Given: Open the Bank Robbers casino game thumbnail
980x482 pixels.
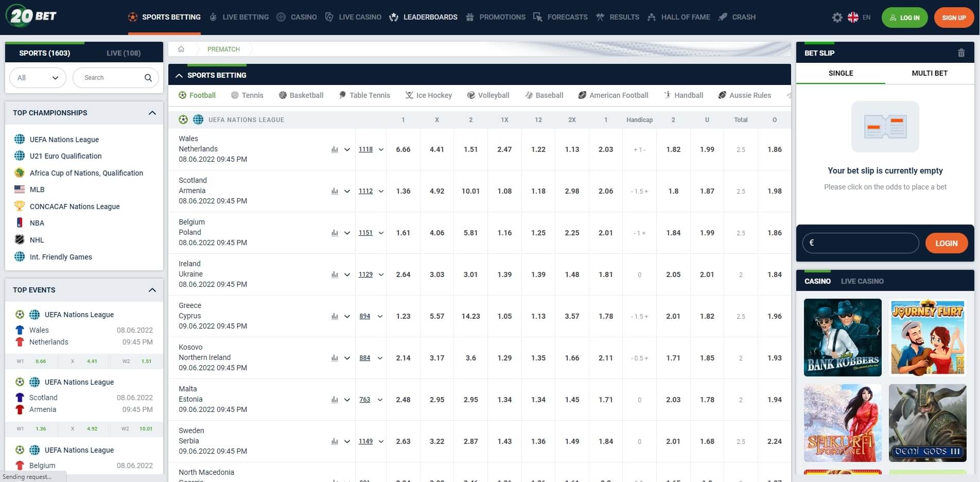Looking at the screenshot, I should [x=842, y=337].
